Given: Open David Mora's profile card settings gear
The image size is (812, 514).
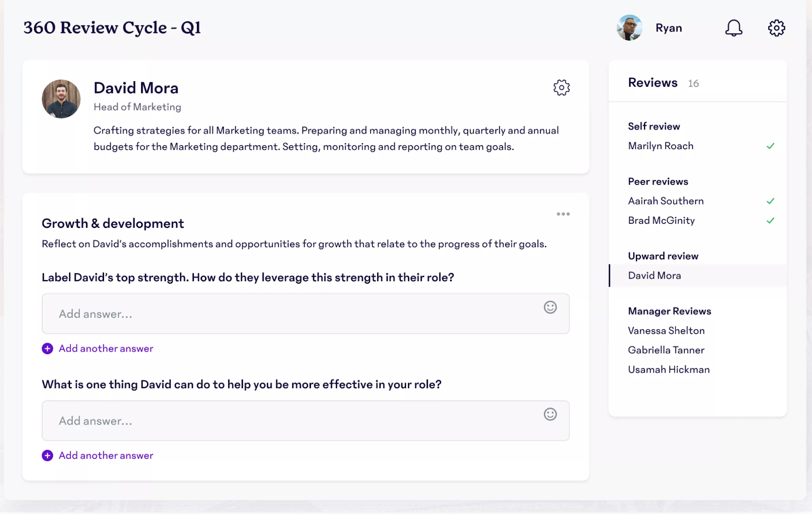Looking at the screenshot, I should pos(561,88).
